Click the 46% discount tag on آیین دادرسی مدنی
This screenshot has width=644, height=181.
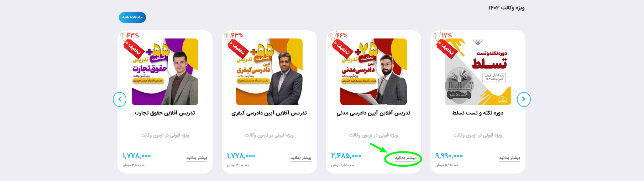340,44
